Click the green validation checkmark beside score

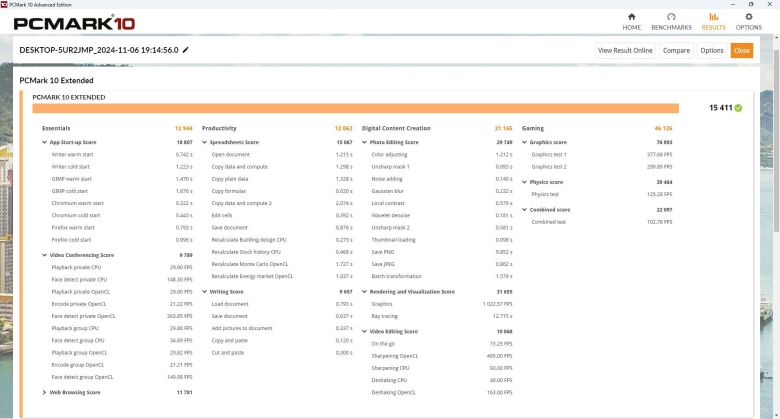[738, 107]
